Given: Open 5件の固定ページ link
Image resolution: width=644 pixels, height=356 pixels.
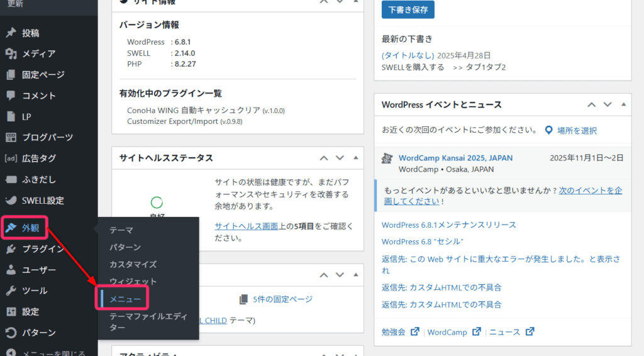Looking at the screenshot, I should coord(282,299).
